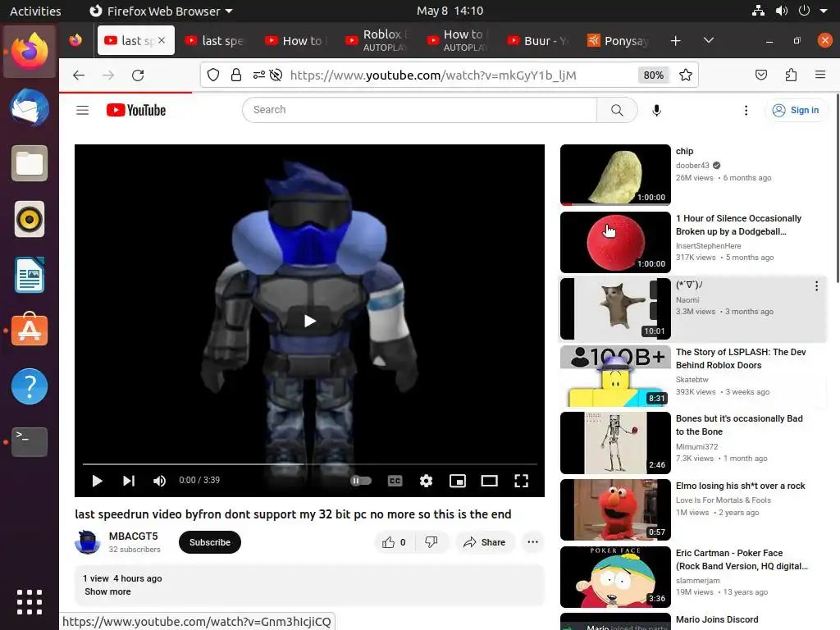Open YouTube settings three-dot menu
The image size is (840, 630).
746,111
